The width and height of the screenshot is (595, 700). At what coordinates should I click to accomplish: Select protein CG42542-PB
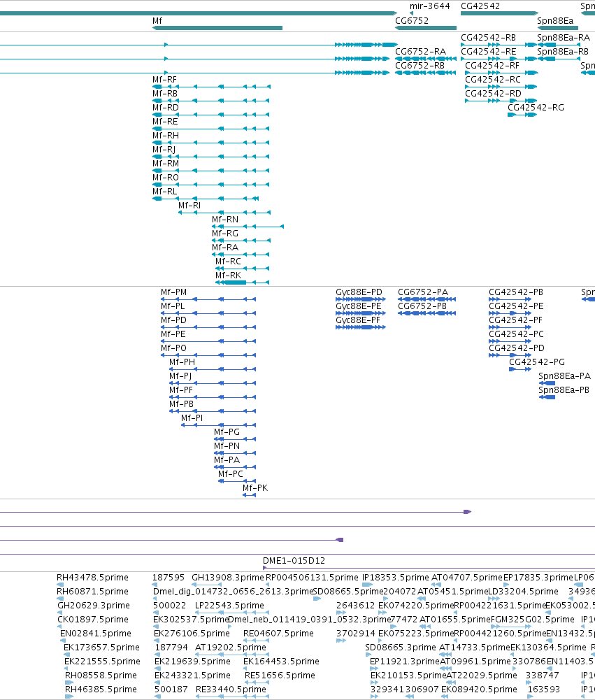(516, 292)
